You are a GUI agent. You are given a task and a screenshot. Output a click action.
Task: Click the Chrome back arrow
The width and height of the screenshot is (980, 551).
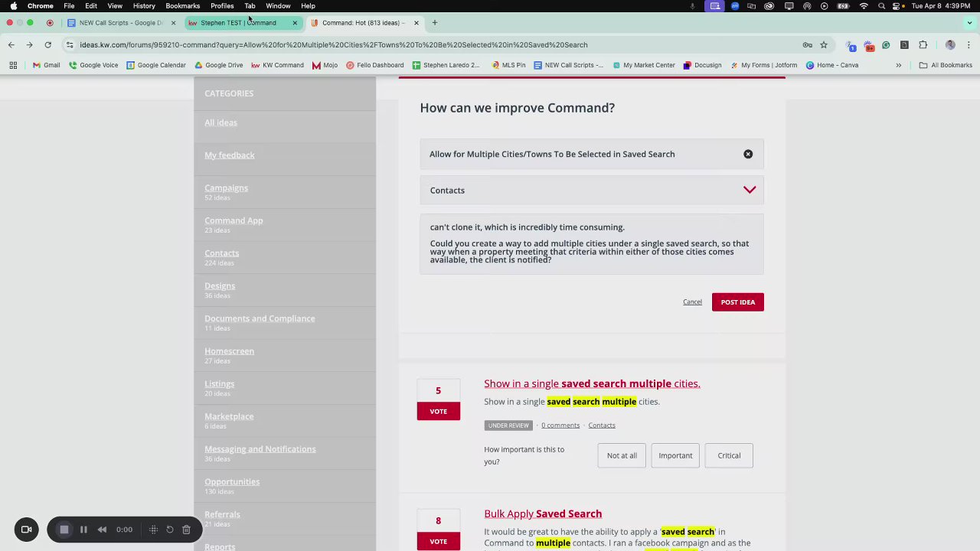11,45
